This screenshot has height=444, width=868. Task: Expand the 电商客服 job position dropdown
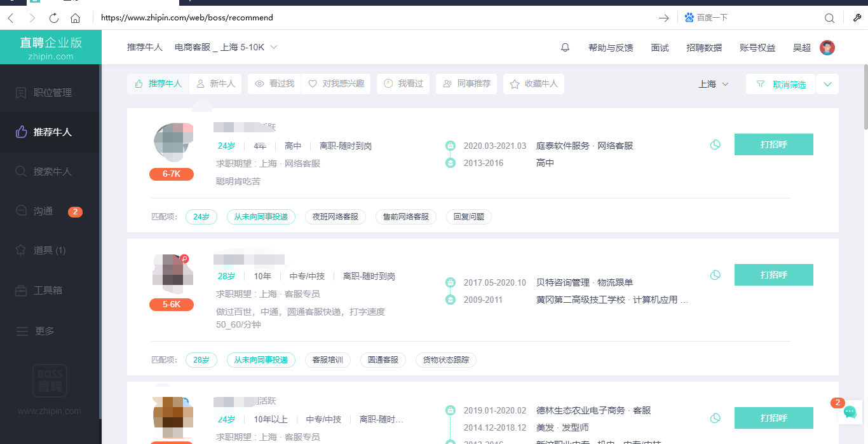pyautogui.click(x=226, y=48)
